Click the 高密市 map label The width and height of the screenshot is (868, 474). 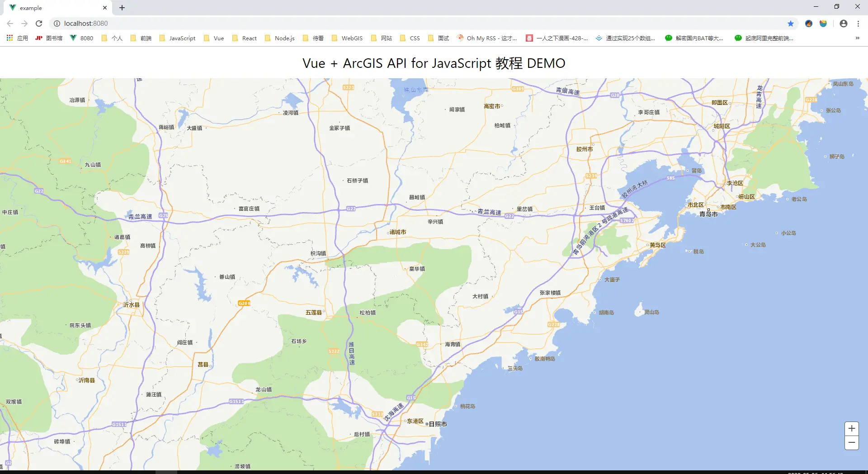click(492, 106)
